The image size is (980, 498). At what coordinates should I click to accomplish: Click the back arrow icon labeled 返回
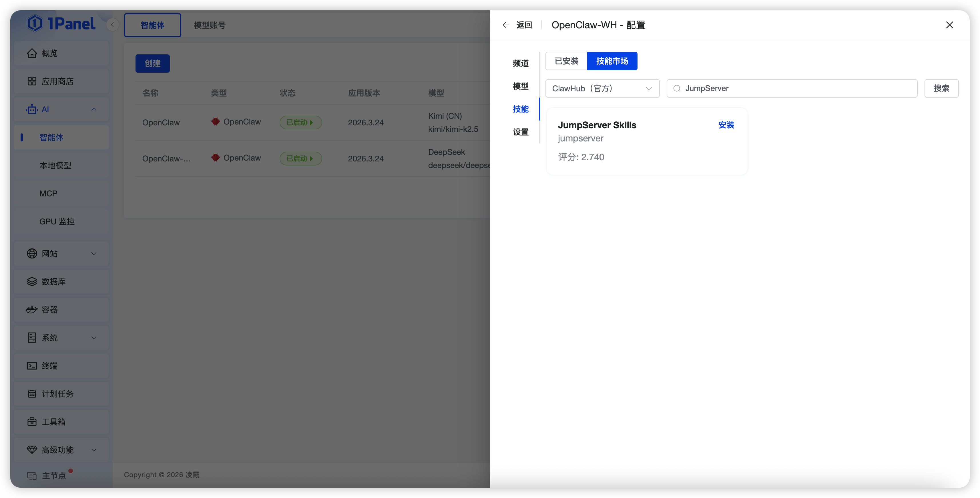[506, 25]
